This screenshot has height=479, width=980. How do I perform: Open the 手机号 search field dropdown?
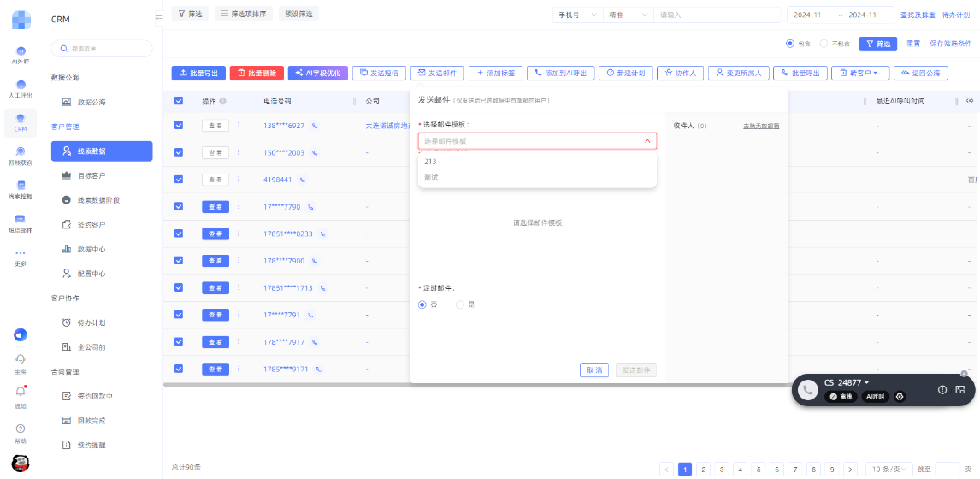click(x=577, y=15)
